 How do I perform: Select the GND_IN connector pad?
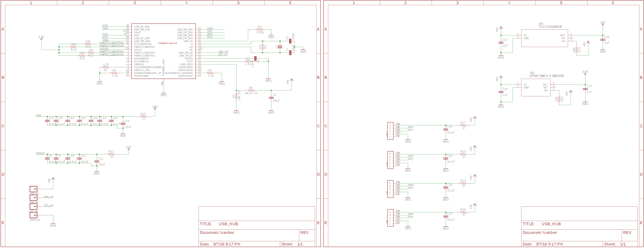34,215
